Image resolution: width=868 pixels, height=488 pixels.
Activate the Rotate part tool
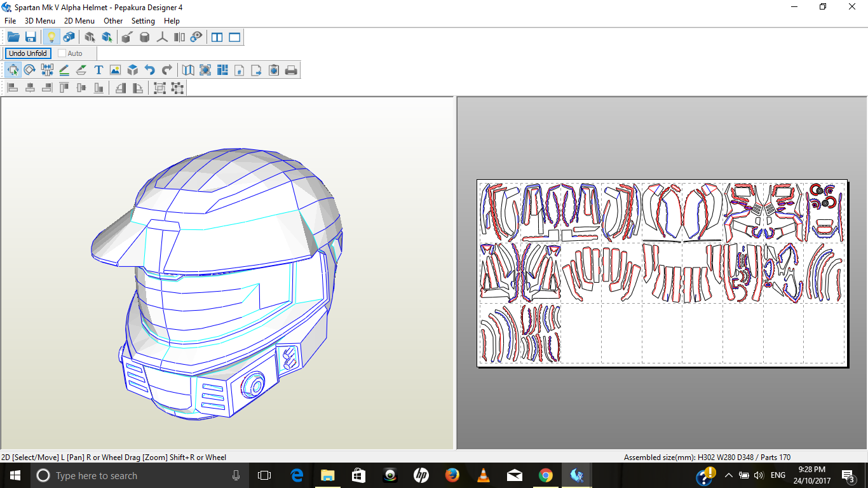(x=30, y=70)
